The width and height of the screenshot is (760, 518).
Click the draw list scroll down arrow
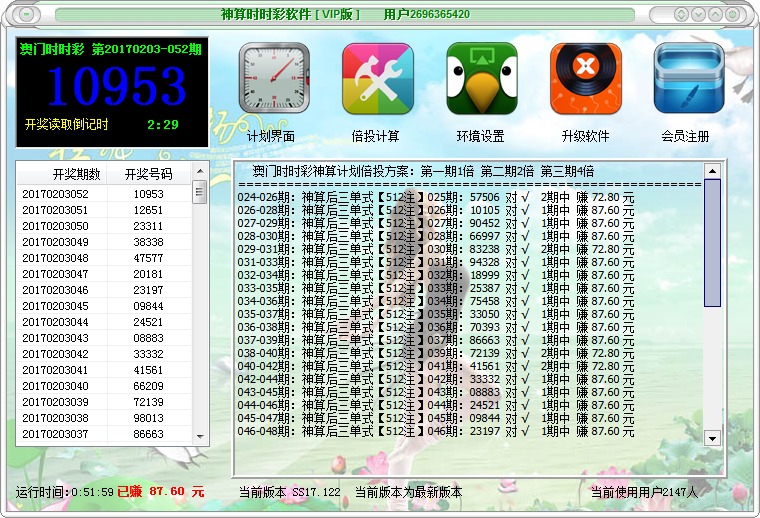(200, 437)
